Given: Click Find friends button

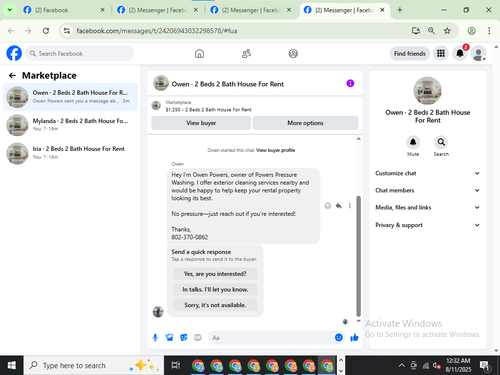Looking at the screenshot, I should pos(410,53).
